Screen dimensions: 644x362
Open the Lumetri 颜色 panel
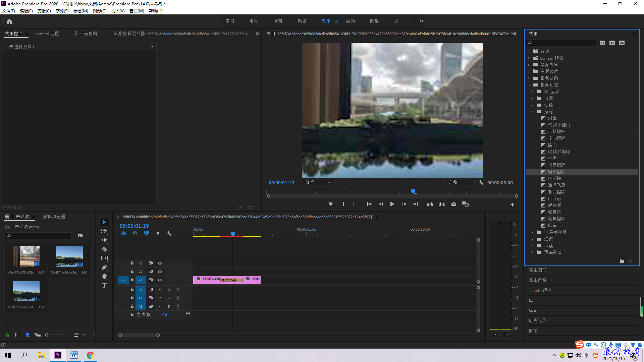540,290
